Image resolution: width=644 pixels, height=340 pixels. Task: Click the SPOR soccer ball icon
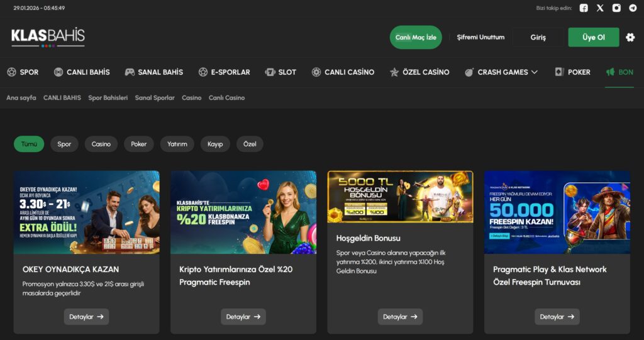pyautogui.click(x=11, y=72)
